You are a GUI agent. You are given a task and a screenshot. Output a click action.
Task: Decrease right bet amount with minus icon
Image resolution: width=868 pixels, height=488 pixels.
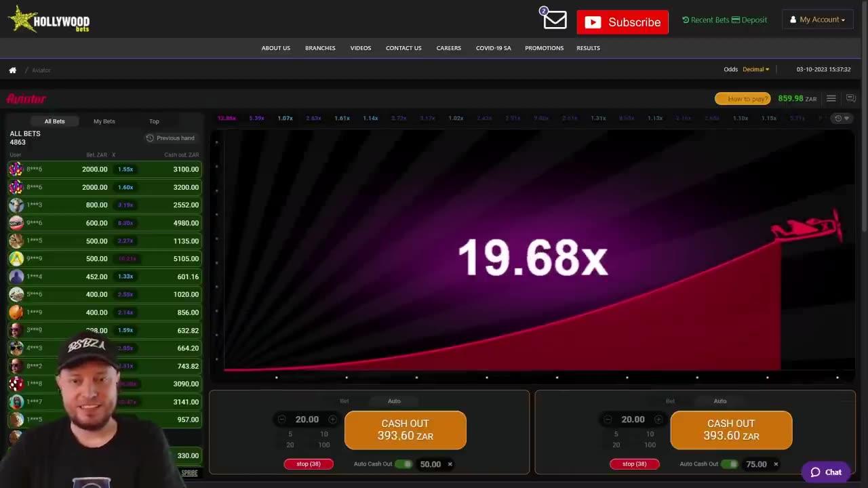coord(608,420)
